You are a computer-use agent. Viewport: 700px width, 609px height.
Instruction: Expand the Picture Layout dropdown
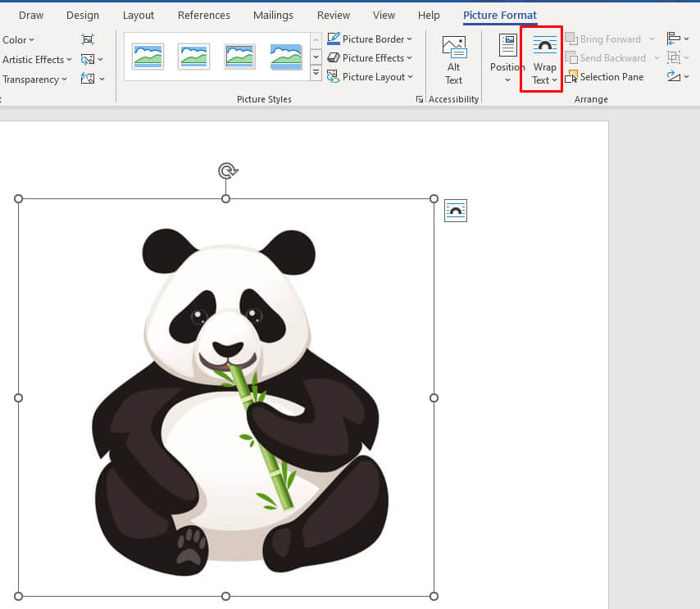370,77
